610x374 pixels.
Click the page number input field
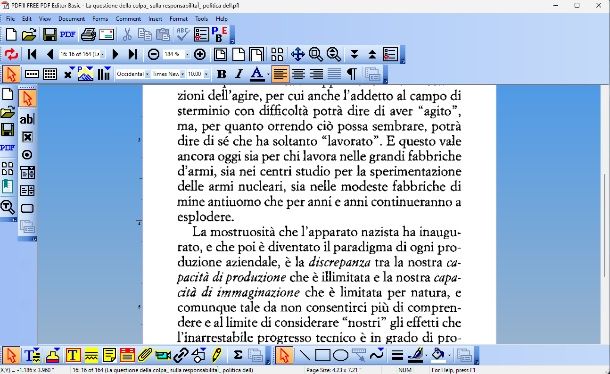pyautogui.click(x=81, y=54)
